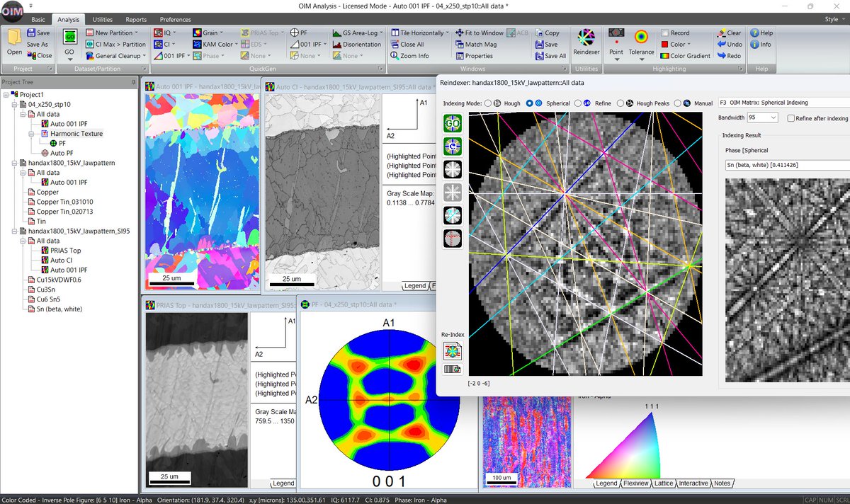Click the Grain map icon in QuickGen
Screen dimensions: 850x504
point(196,33)
